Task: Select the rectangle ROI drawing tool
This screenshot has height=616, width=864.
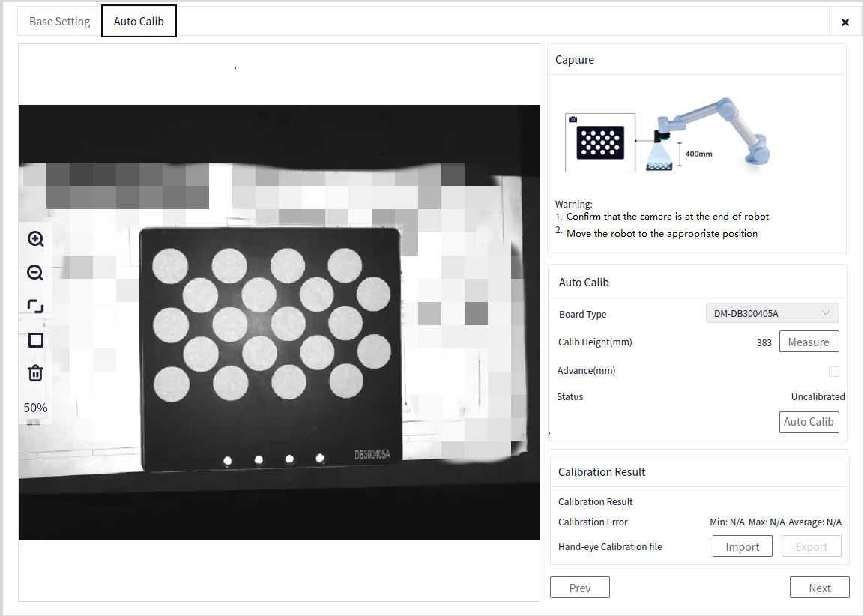Action: point(36,340)
